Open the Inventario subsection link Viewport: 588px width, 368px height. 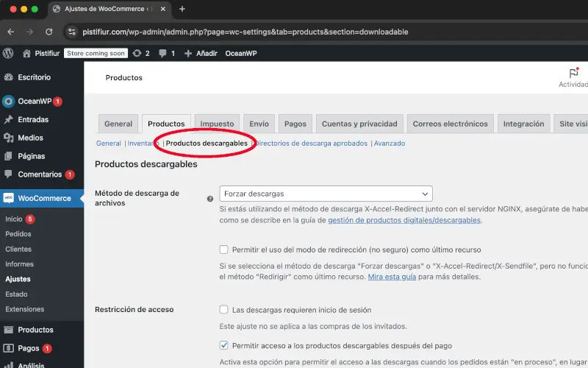[x=143, y=144]
